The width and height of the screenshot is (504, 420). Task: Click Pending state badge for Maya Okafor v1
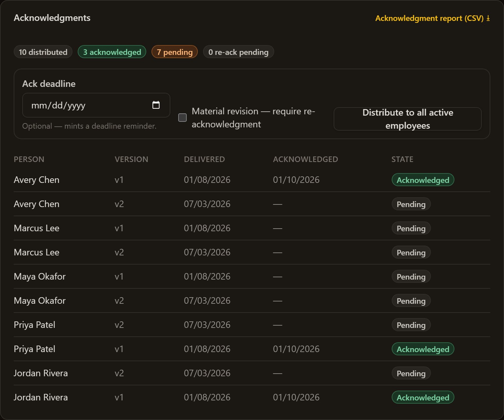[411, 277]
